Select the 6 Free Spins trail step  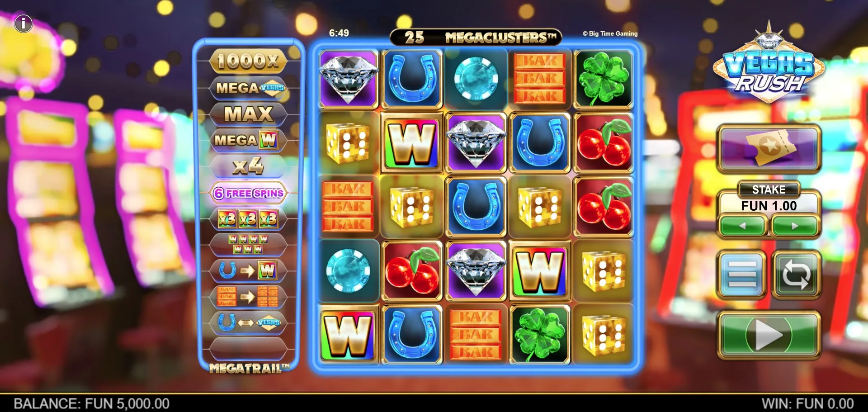(x=248, y=193)
